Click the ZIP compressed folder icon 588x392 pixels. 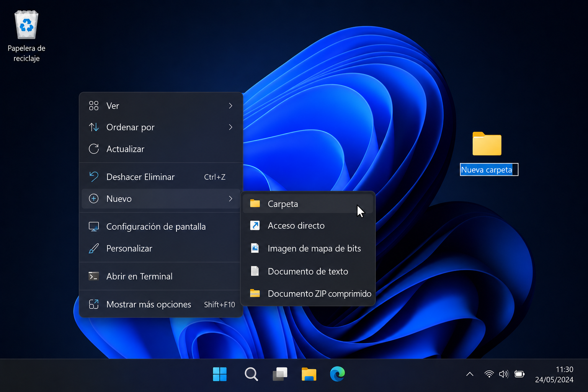point(255,293)
